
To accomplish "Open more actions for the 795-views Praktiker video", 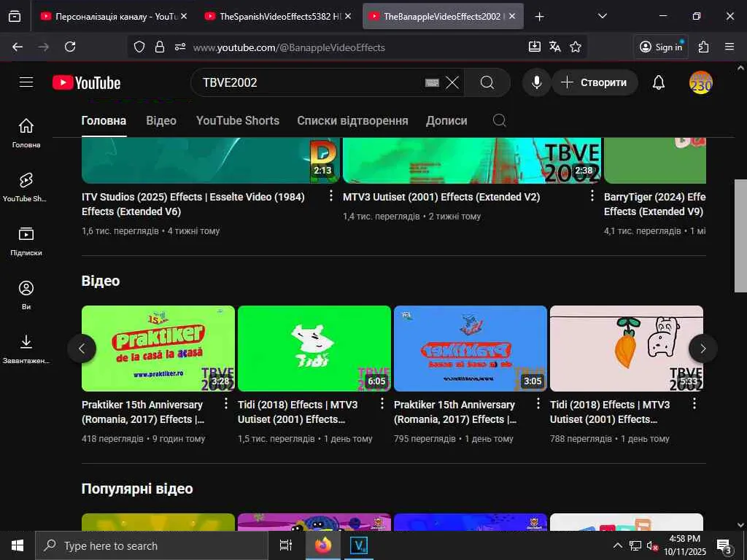I will (x=538, y=404).
